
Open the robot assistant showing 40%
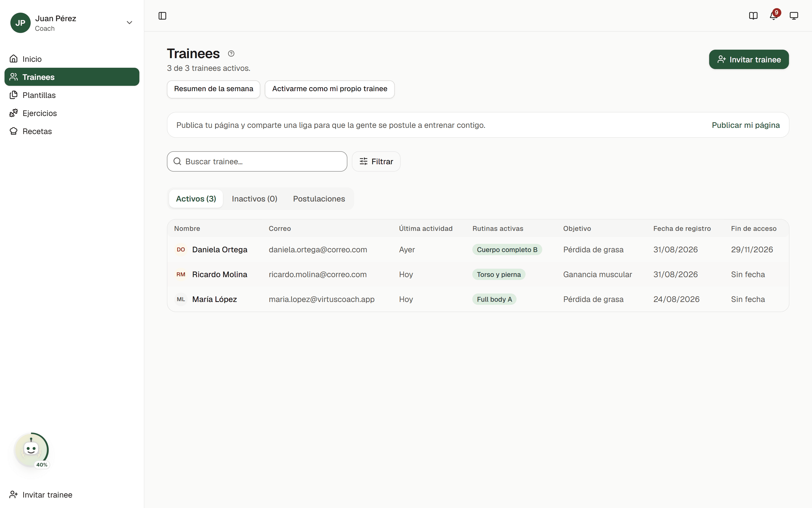tap(31, 450)
